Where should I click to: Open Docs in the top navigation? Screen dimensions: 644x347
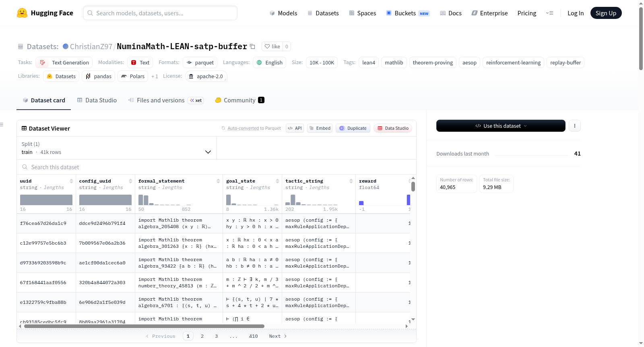point(451,13)
